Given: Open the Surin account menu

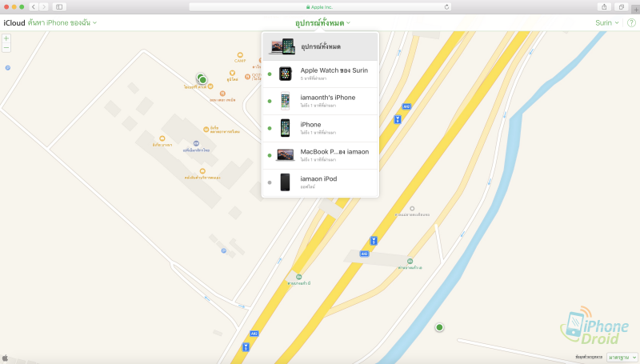Looking at the screenshot, I should (607, 23).
